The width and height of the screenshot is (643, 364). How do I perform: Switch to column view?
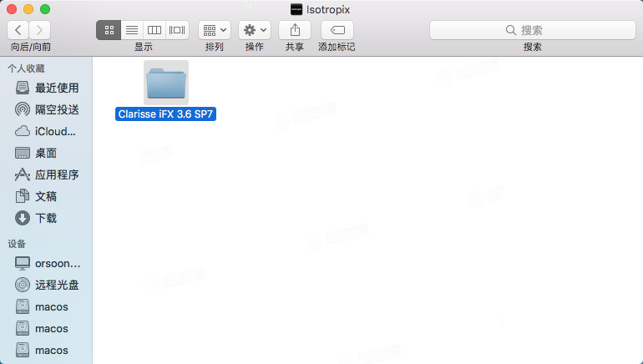click(x=154, y=30)
